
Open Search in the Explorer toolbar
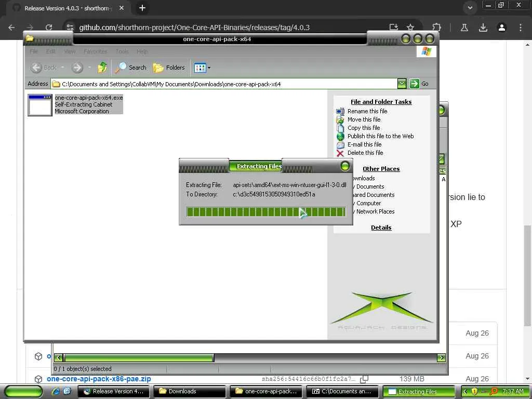(x=130, y=68)
